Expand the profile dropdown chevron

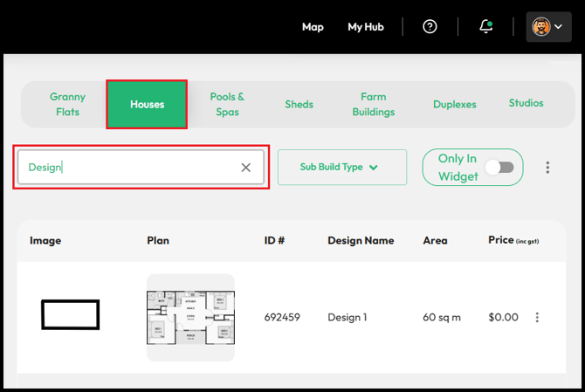[x=558, y=26]
